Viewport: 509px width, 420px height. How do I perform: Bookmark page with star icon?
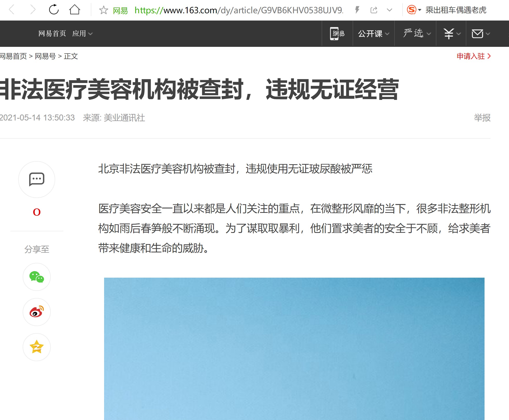coord(104,10)
